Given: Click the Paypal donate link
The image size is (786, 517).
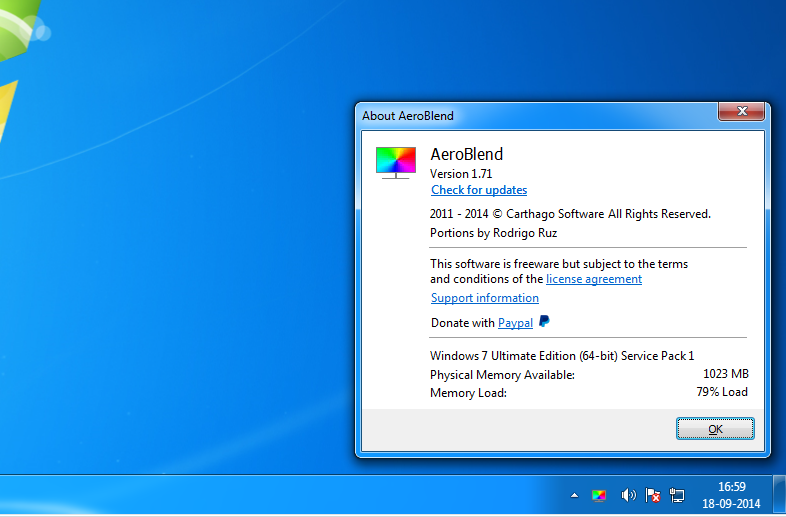Looking at the screenshot, I should tap(515, 323).
